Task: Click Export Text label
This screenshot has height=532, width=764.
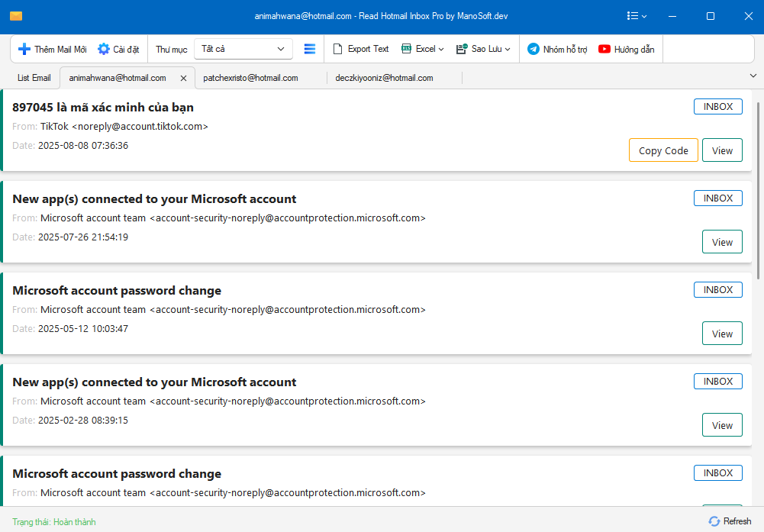Action: [369, 49]
